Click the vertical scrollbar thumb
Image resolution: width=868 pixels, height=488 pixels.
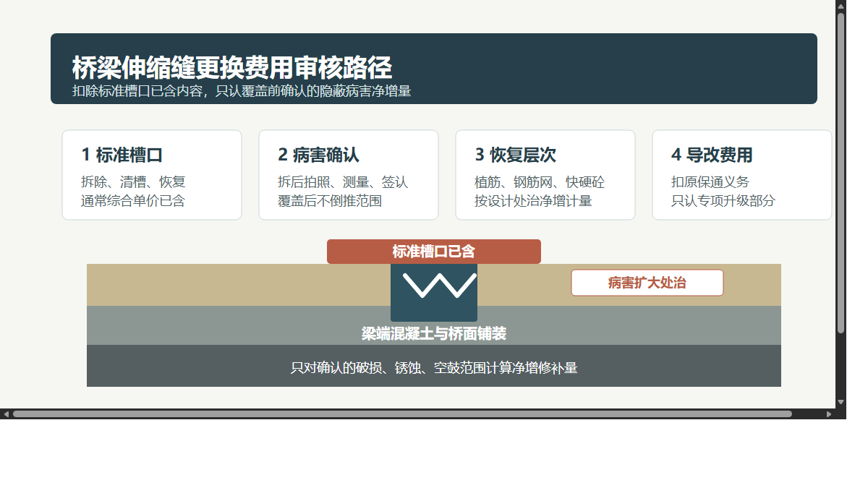point(841,173)
